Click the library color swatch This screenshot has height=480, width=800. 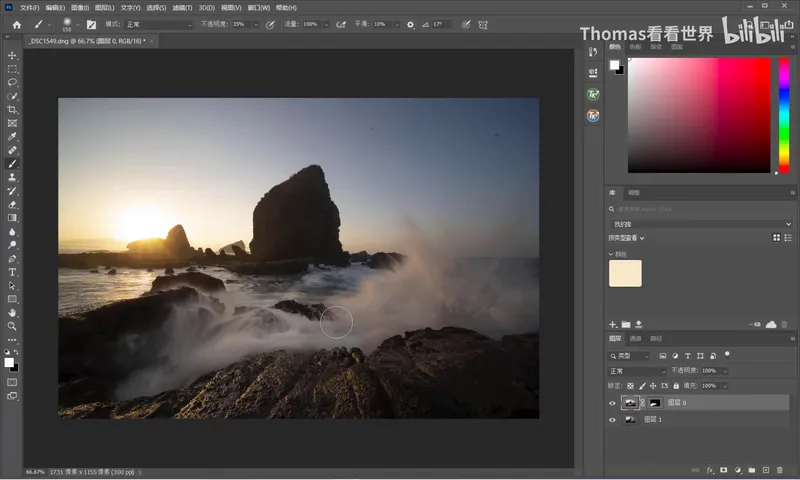626,273
